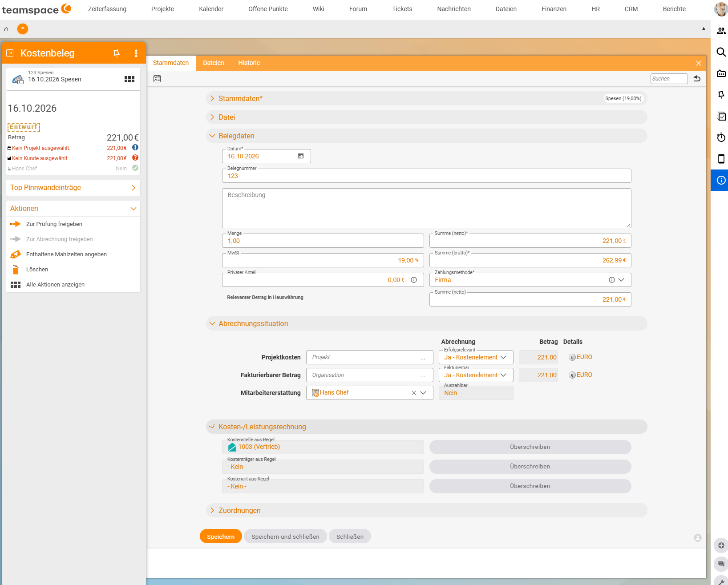Viewport: 728px width, 585px height.
Task: Collapse the Belegdaten section
Action: [426, 136]
